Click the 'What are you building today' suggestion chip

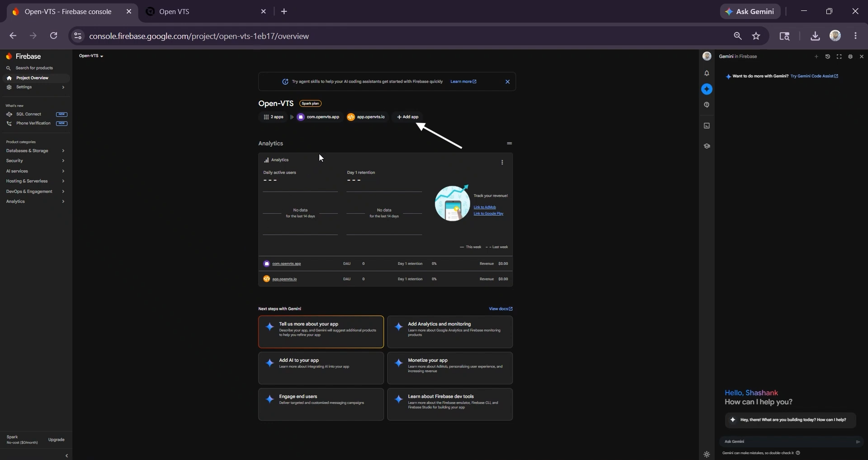[x=791, y=420]
